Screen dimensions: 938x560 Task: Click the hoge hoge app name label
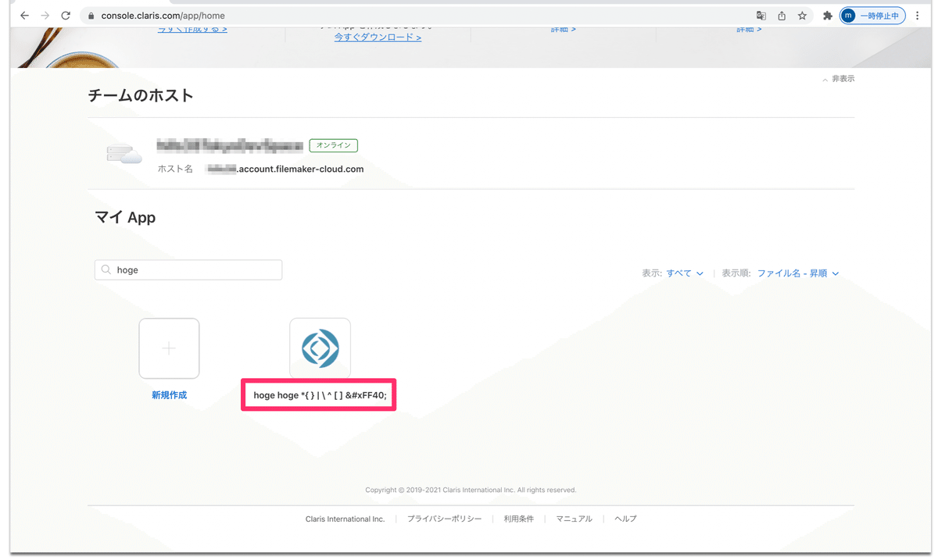[318, 394]
